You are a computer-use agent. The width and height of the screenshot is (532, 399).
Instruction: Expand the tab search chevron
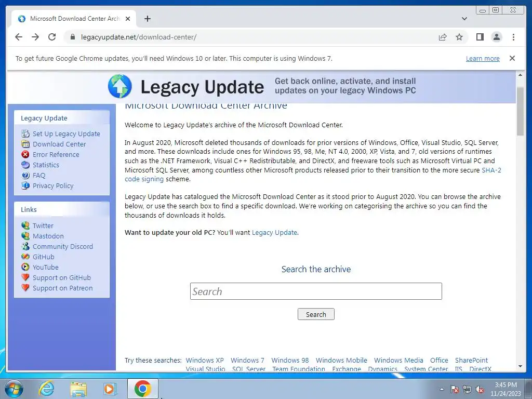click(464, 19)
